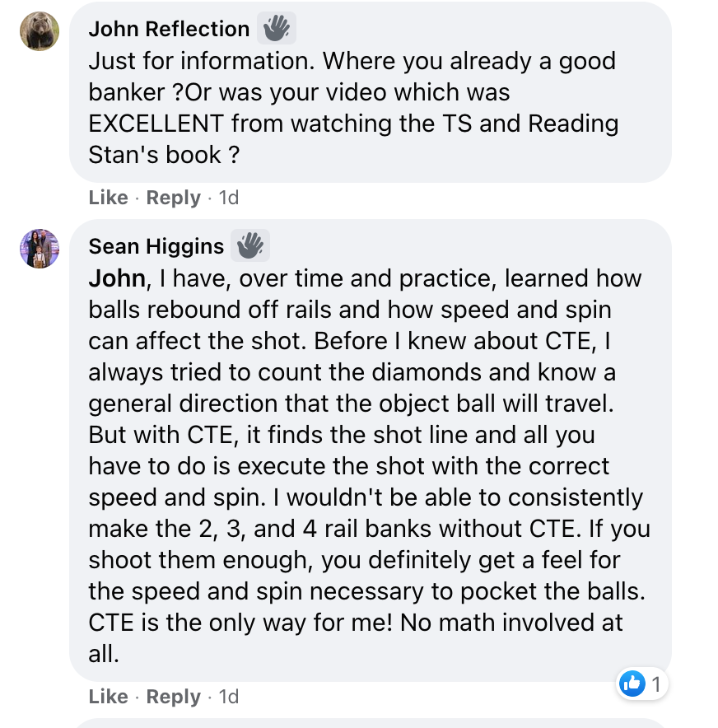The height and width of the screenshot is (728, 718).
Task: View who reacted via the count 1
Action: click(x=656, y=683)
